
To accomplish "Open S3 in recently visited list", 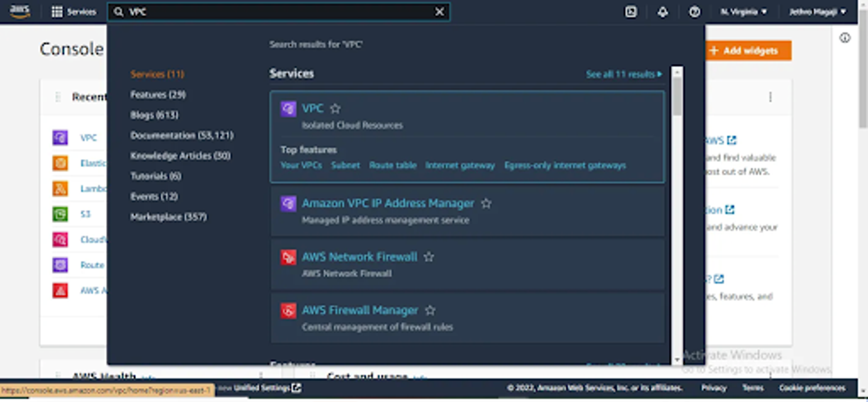I will pos(85,214).
